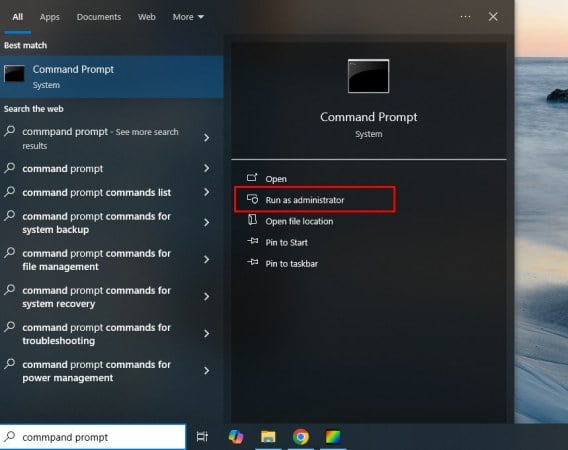Open the colorful square app on taskbar
This screenshot has width=568, height=450.
pos(333,437)
